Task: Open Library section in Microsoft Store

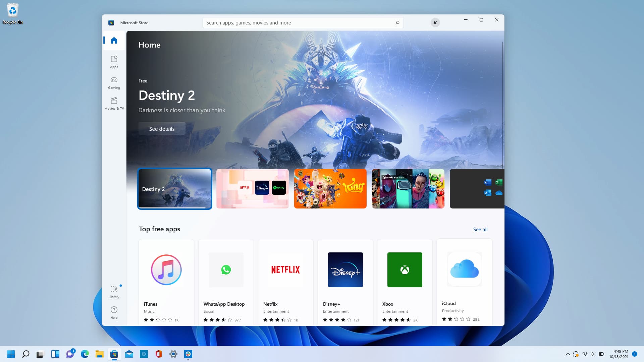Action: pyautogui.click(x=114, y=291)
